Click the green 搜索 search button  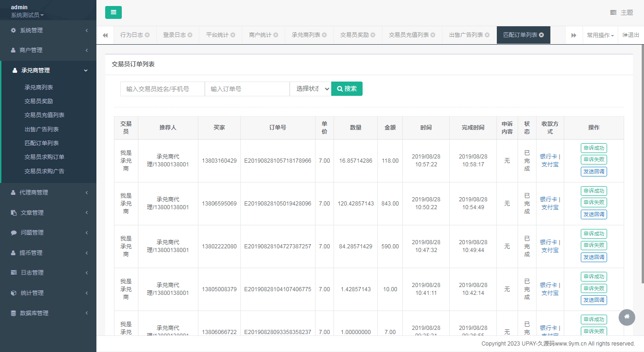[x=347, y=89]
